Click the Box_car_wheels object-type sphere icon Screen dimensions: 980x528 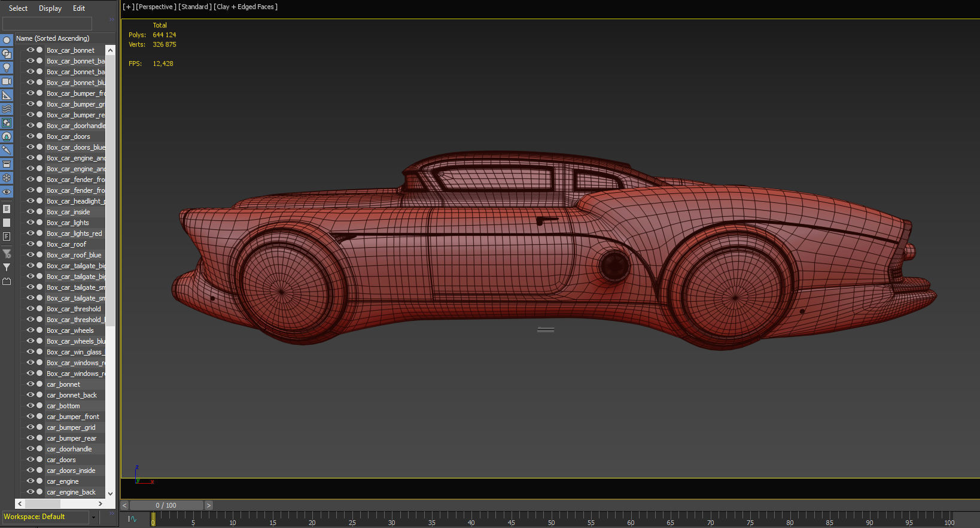point(39,330)
